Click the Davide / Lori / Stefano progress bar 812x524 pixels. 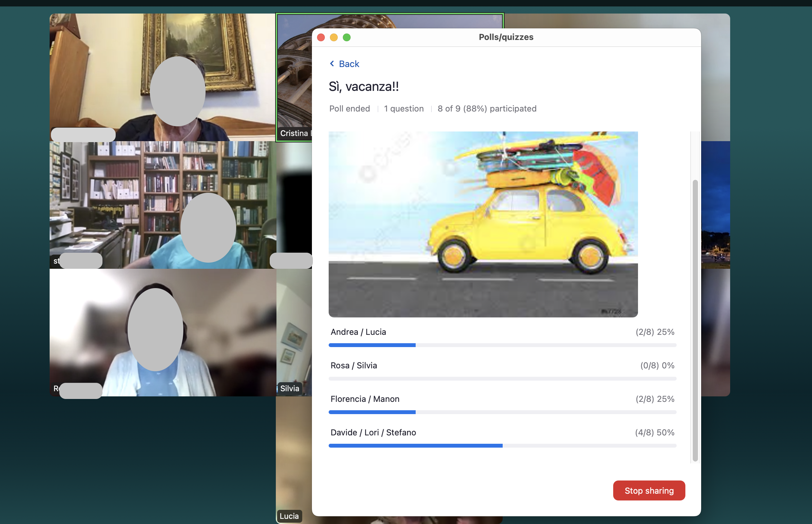502,446
